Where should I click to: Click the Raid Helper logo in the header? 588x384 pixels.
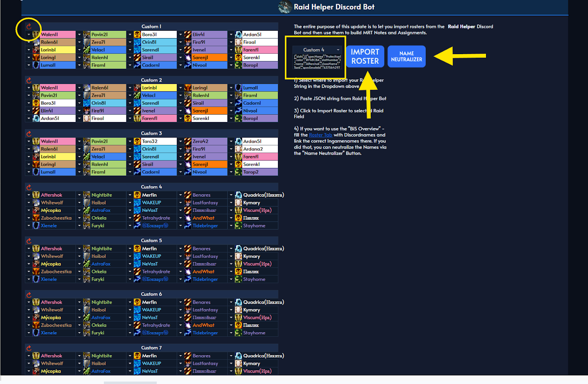point(285,7)
